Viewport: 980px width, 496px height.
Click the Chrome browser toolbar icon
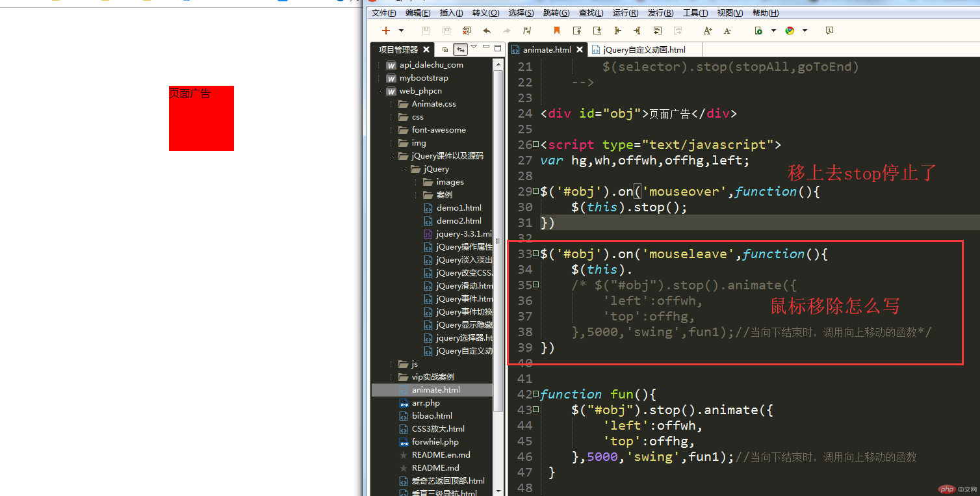tap(790, 31)
